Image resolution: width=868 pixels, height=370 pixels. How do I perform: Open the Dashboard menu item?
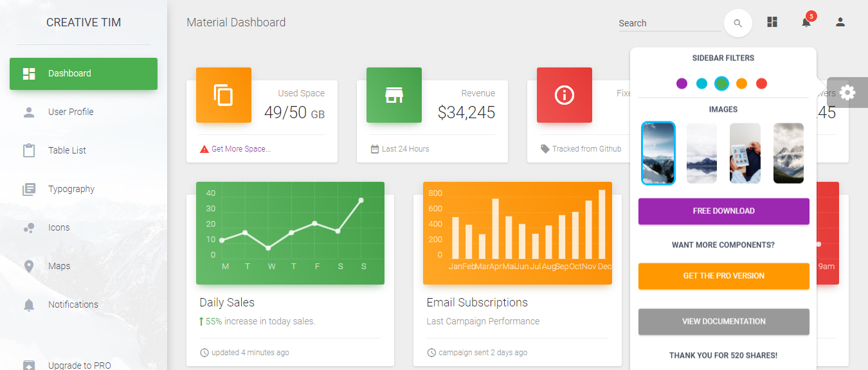[x=84, y=74]
